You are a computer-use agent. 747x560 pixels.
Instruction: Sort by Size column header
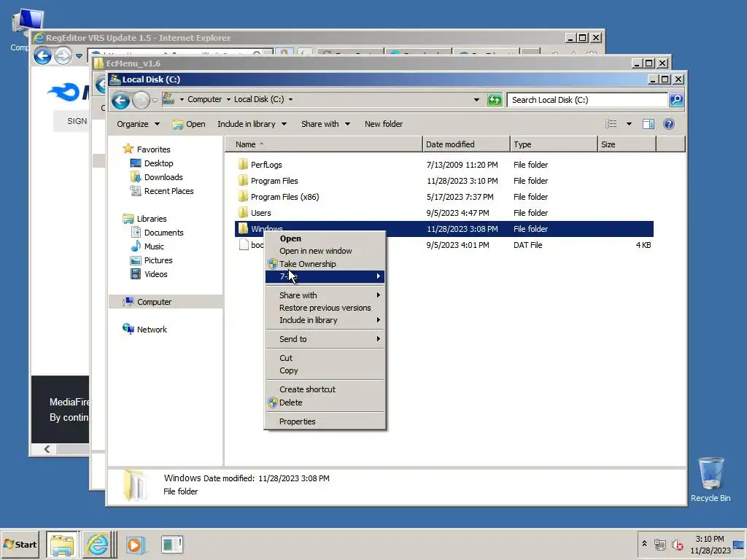point(627,144)
